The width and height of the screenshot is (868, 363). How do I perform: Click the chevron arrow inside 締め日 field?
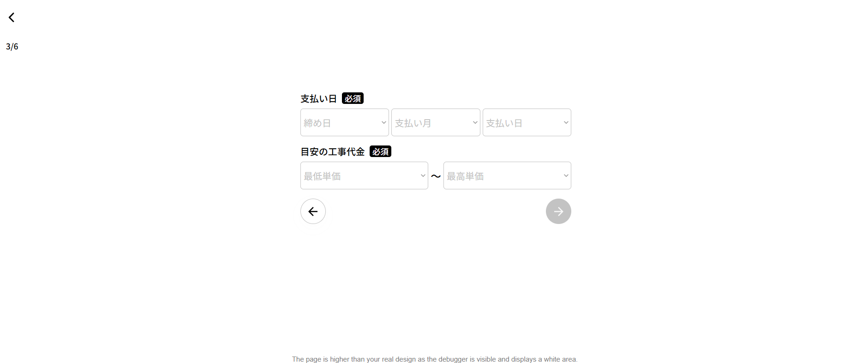(383, 122)
